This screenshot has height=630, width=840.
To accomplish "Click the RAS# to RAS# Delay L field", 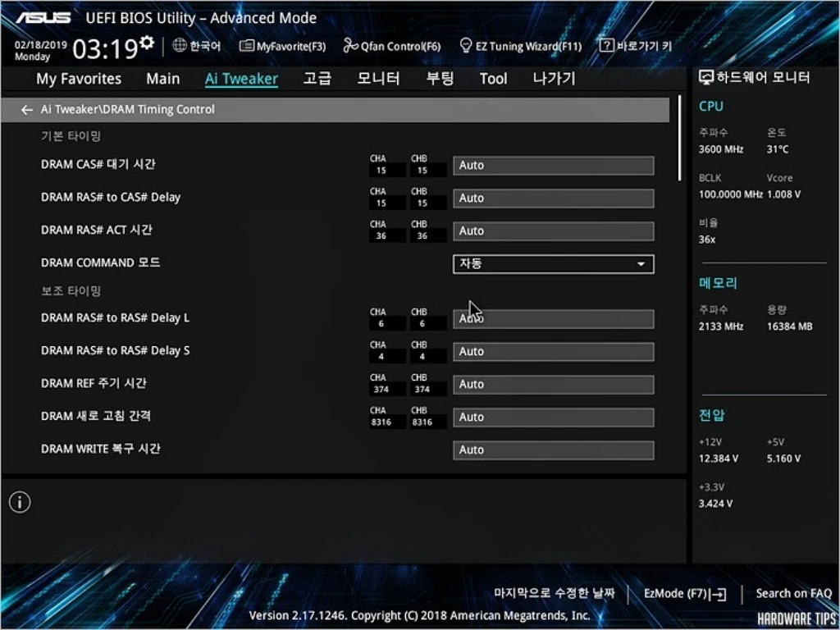I will tap(554, 319).
